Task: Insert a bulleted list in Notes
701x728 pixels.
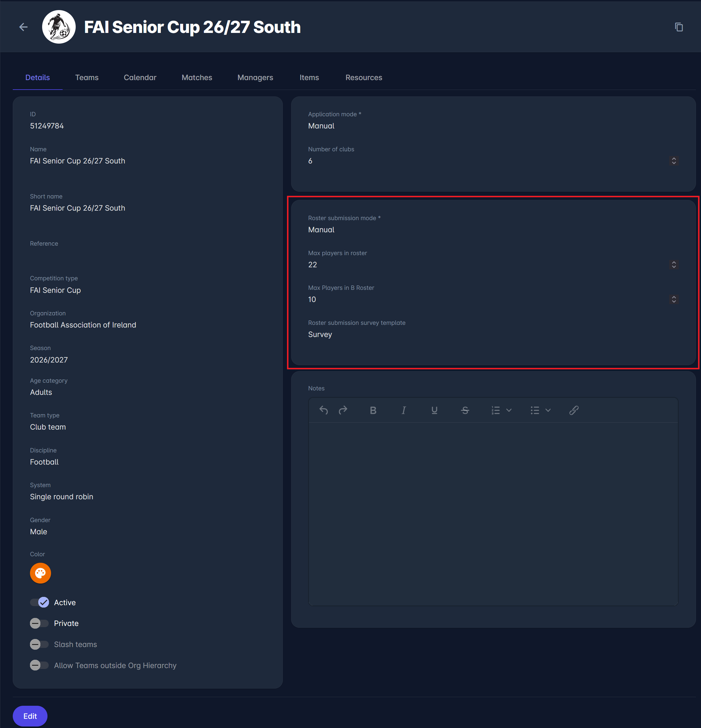Action: tap(535, 410)
